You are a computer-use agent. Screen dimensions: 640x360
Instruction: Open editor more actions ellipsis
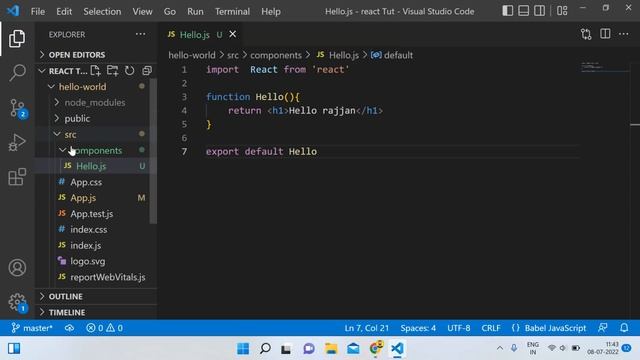coord(623,34)
